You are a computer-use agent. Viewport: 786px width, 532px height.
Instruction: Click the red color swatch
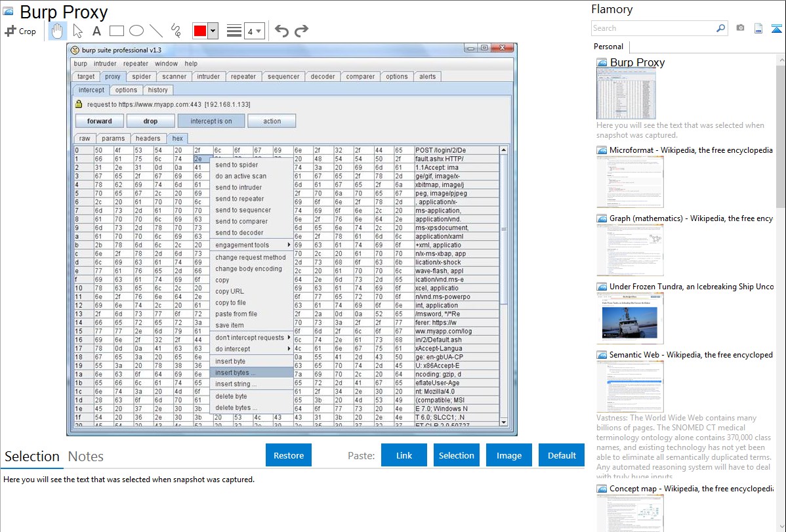coord(200,31)
